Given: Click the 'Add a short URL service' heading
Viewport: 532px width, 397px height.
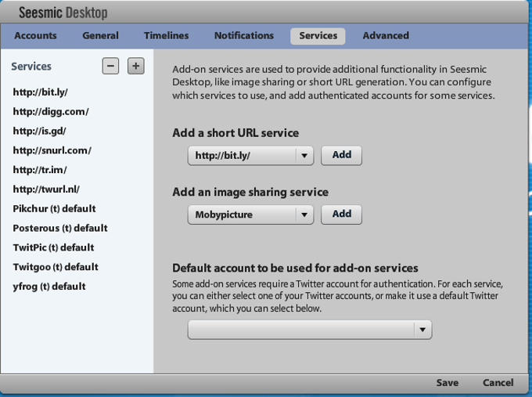Looking at the screenshot, I should tap(235, 133).
